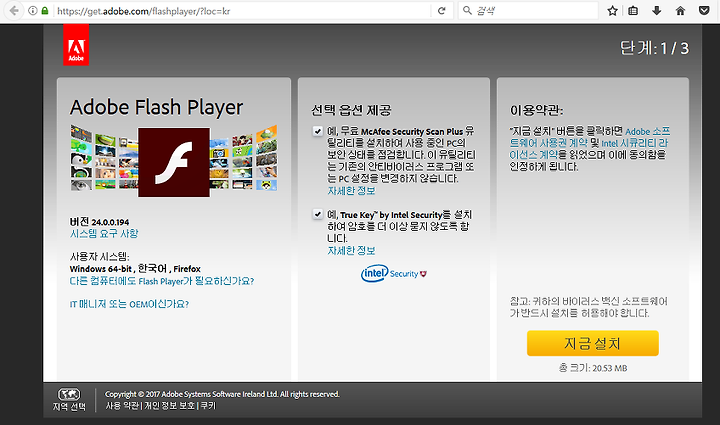Click the red Adobe logo
720x425 pixels.
click(x=76, y=45)
